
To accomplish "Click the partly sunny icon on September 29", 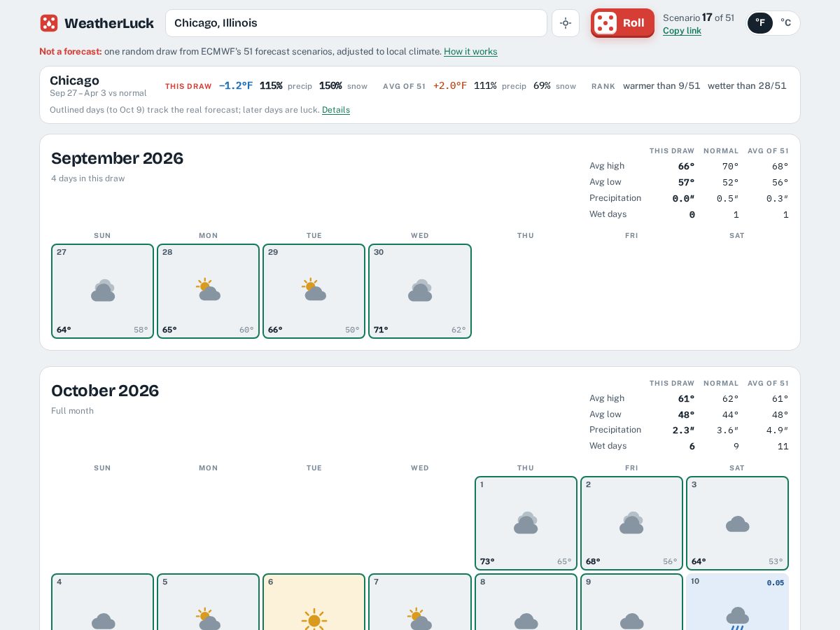I will 314,289.
